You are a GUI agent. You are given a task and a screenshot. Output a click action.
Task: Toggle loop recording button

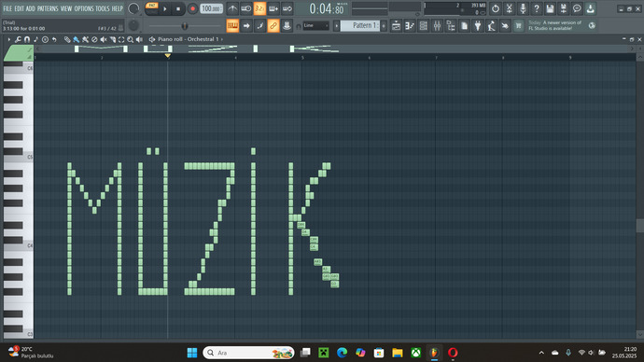(x=287, y=8)
